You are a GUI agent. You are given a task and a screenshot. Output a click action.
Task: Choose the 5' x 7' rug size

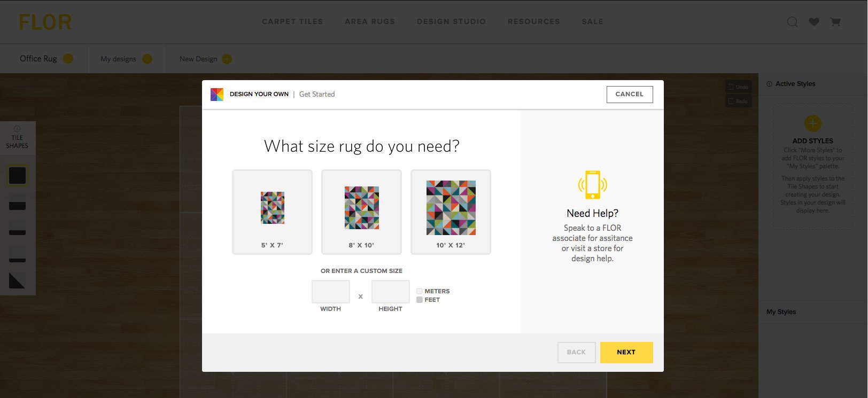pyautogui.click(x=272, y=212)
